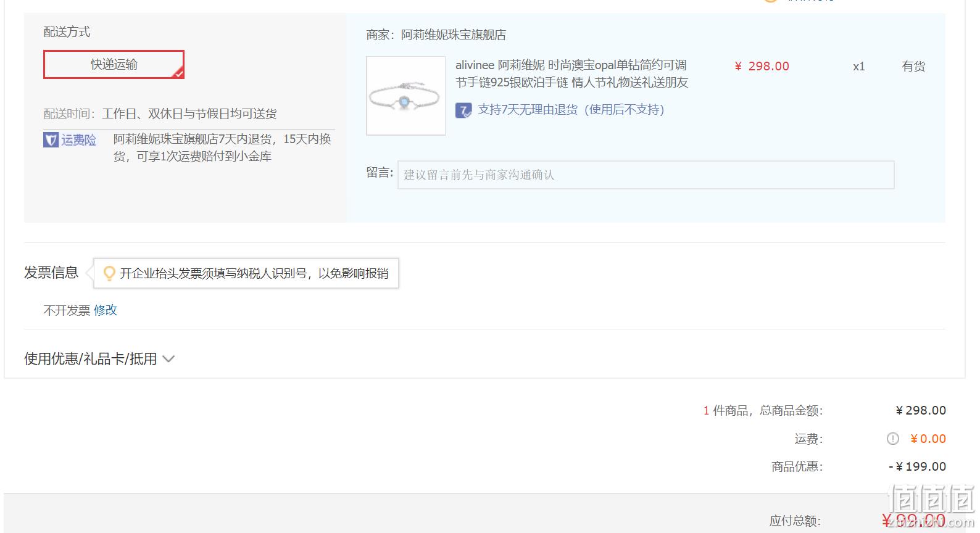Screen dimensions: 980x533
Task: Click the 发票信息 heading
Action: [51, 273]
